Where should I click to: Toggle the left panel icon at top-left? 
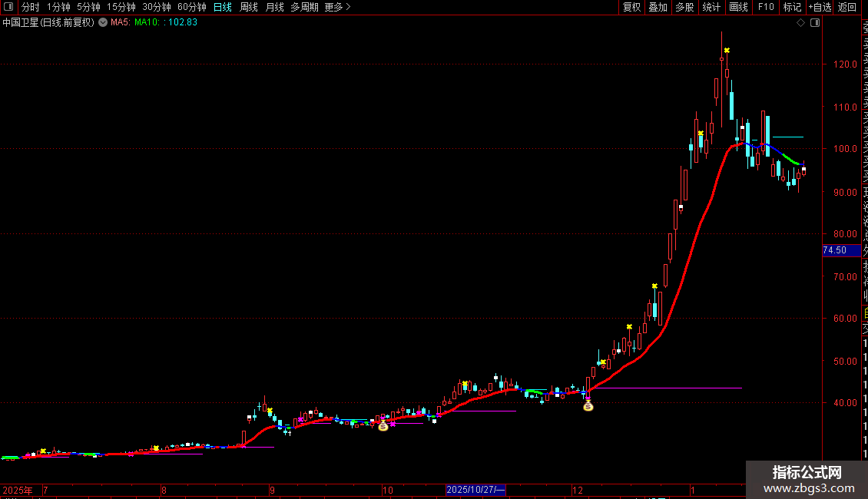pos(8,7)
